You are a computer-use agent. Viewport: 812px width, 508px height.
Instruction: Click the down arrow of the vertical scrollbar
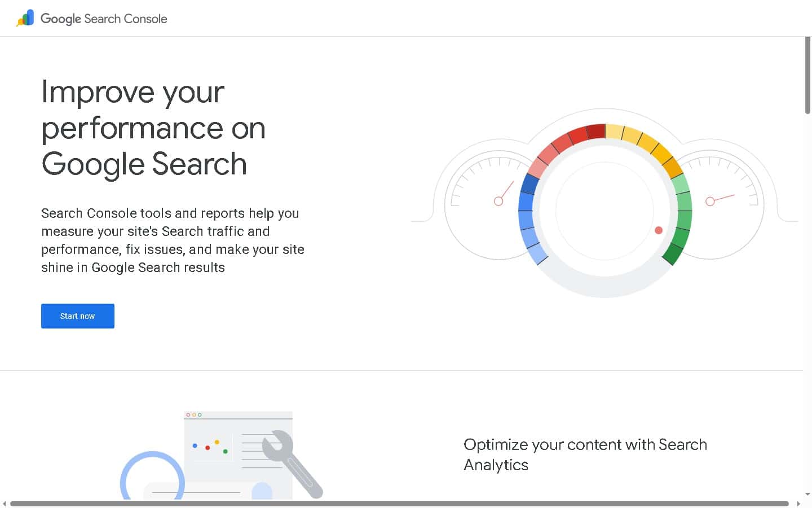pos(807,493)
